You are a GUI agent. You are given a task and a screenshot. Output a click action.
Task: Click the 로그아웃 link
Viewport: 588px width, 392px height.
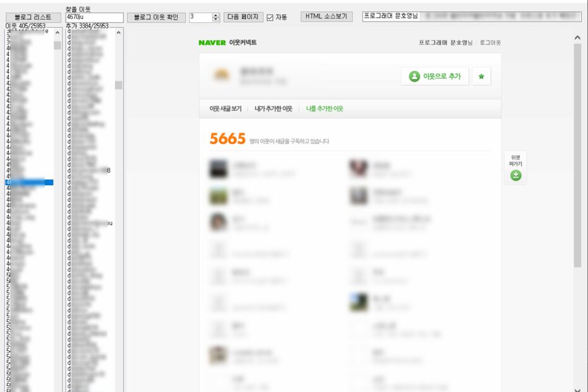490,43
